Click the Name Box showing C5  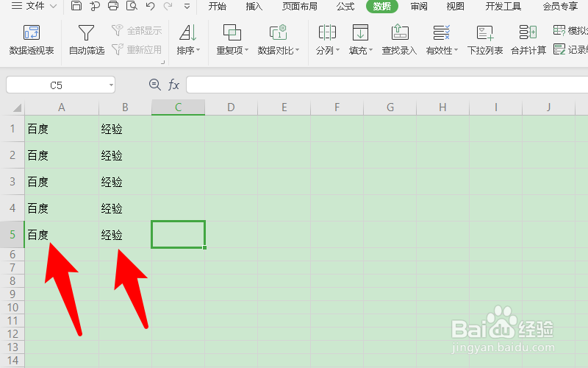[57, 85]
